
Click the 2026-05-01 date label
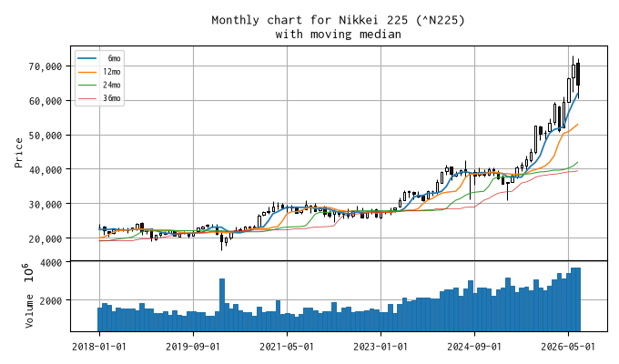(x=568, y=347)
